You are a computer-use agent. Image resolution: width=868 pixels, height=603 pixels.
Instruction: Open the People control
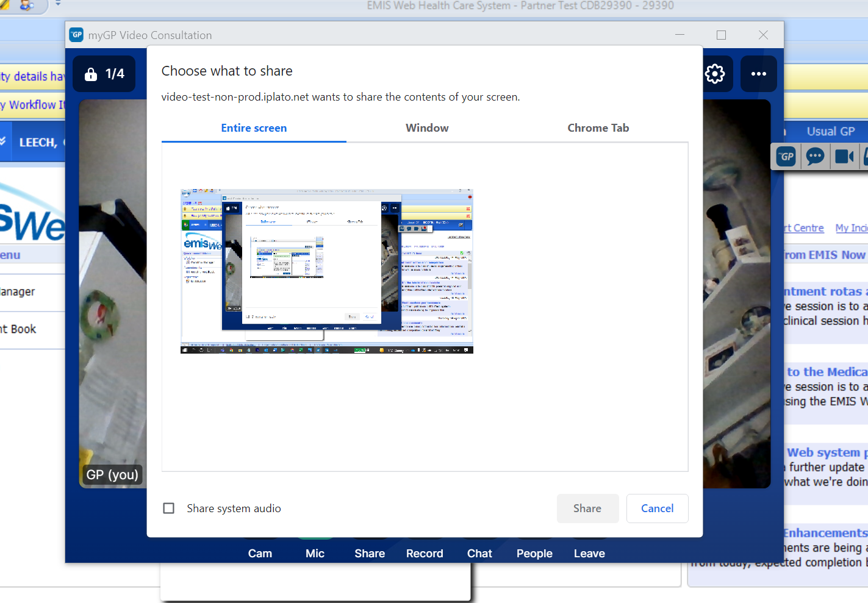[534, 554]
